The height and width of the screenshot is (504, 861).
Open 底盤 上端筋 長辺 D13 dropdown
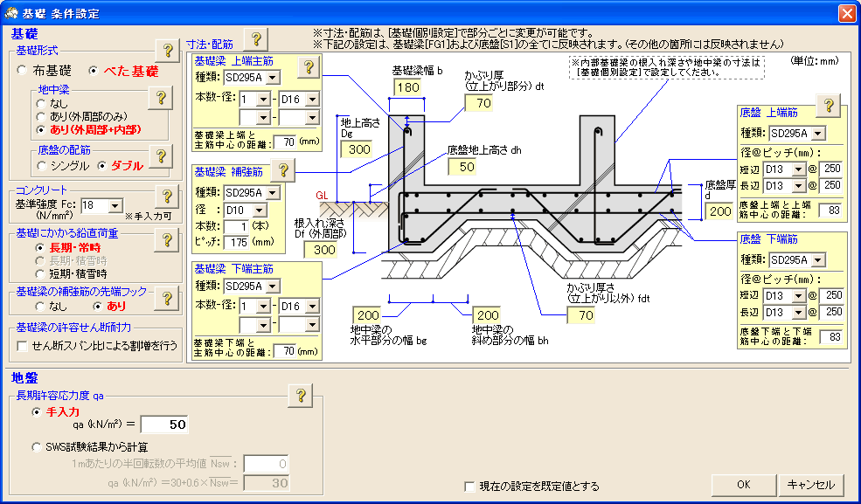click(x=799, y=186)
